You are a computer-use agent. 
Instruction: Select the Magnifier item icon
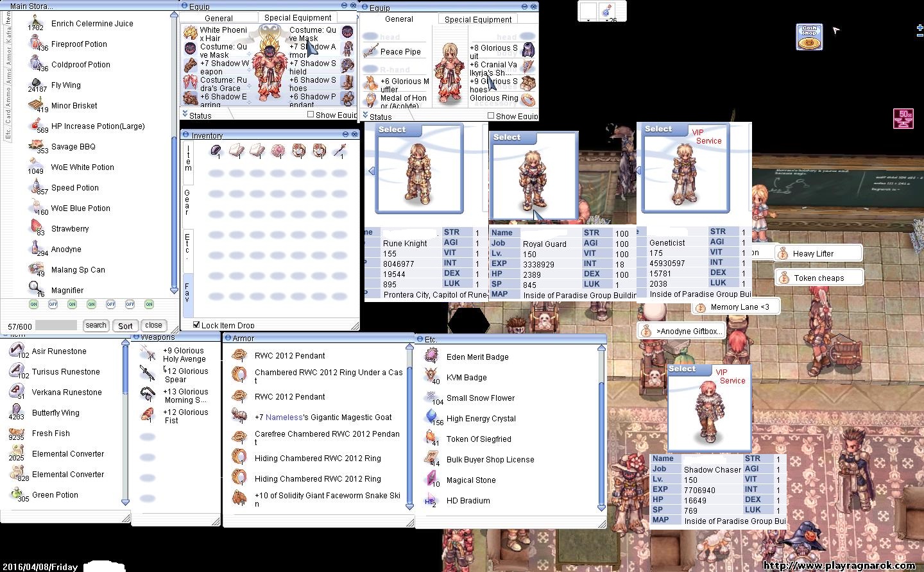(x=37, y=289)
